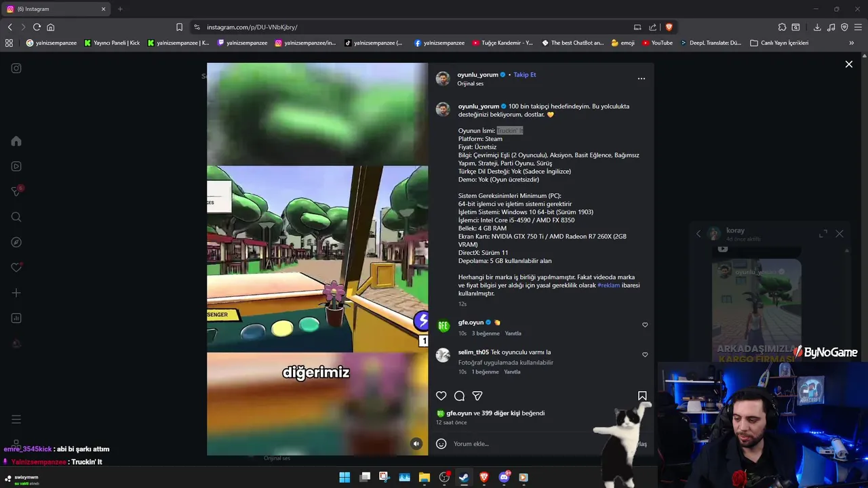
Task: Mute or unmute the video
Action: tap(416, 444)
